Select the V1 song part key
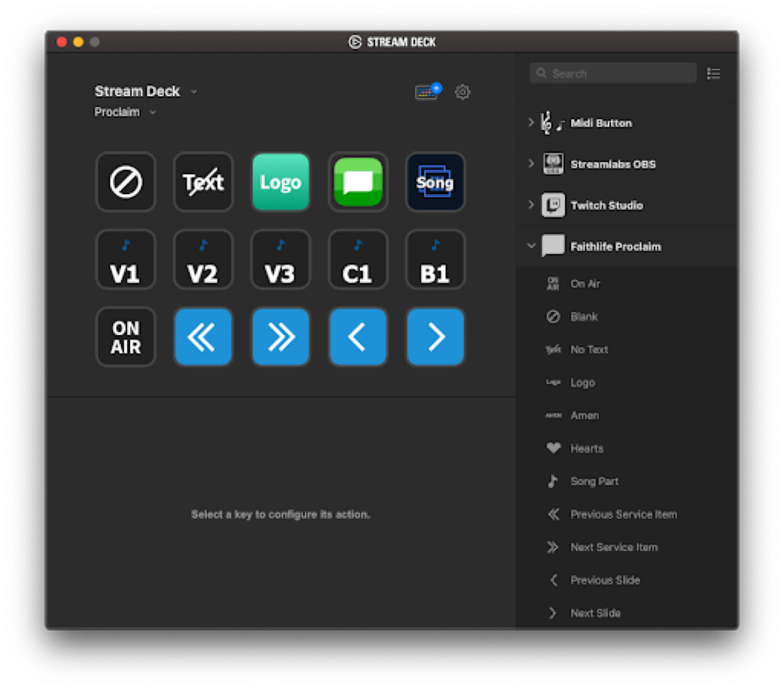 (126, 259)
